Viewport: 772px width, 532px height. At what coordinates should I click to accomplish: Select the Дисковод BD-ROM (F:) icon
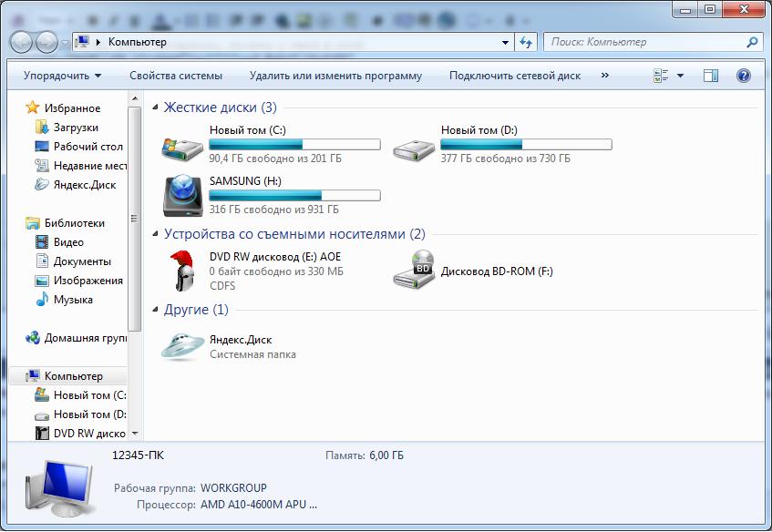coord(414,270)
